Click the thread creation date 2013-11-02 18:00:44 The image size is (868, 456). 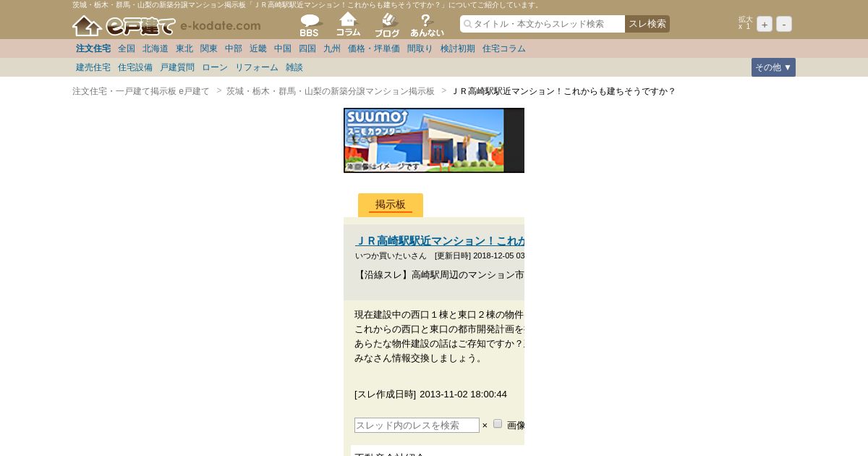pos(463,394)
